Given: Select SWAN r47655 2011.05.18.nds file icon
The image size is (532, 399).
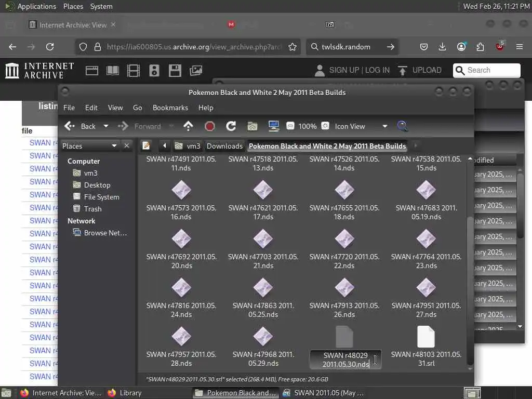Looking at the screenshot, I should click(x=344, y=190).
